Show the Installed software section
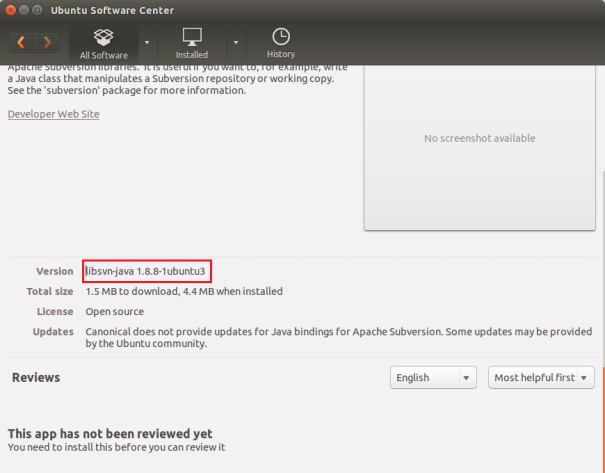The image size is (605, 473). tap(192, 43)
